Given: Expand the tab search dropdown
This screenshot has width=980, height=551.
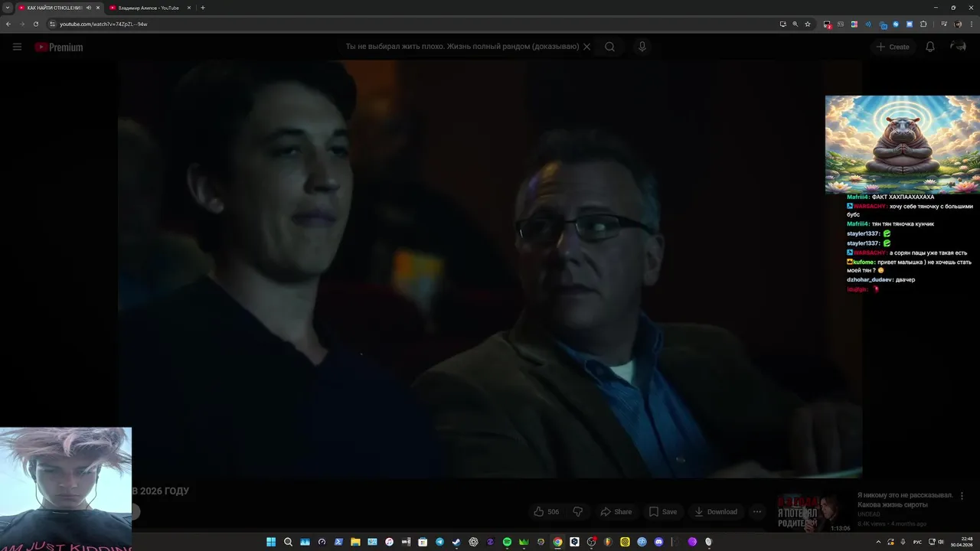Looking at the screenshot, I should 8,8.
